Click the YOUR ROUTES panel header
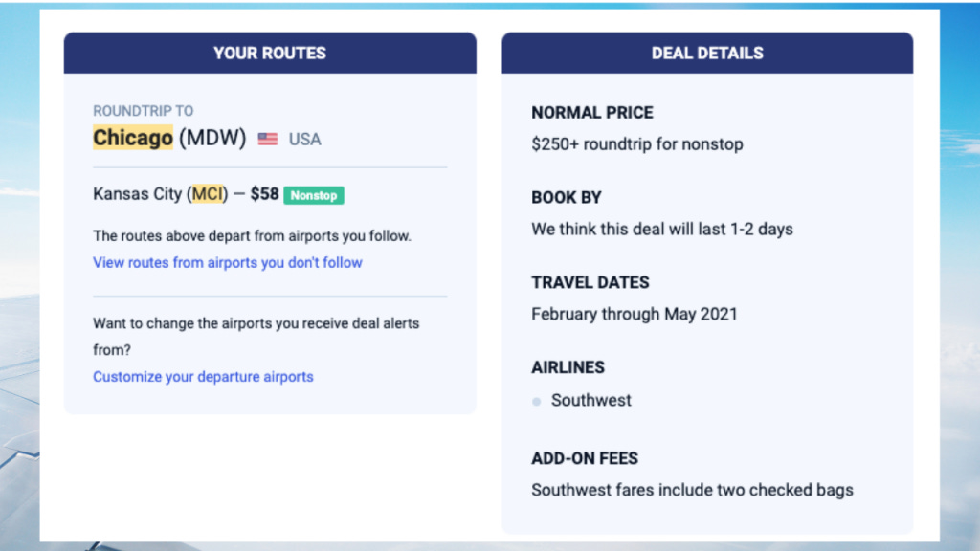 pos(270,53)
